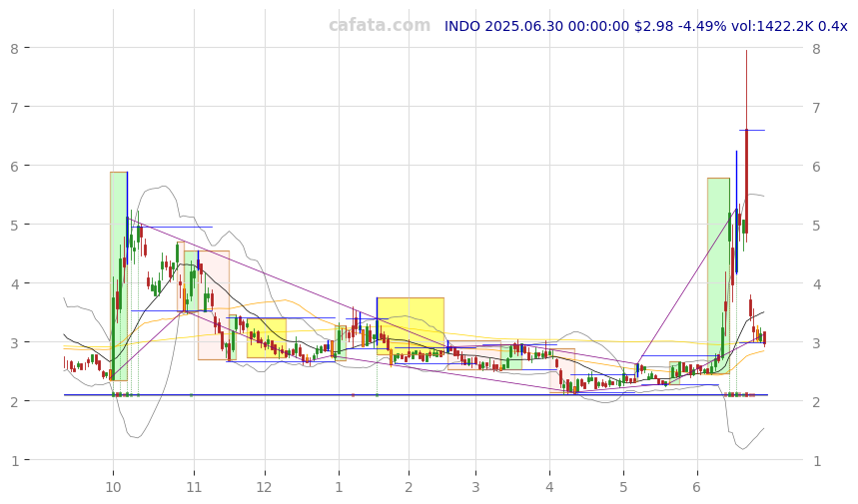Click bottom-axis month label 3
The width and height of the screenshot is (858, 504).
pyautogui.click(x=475, y=487)
